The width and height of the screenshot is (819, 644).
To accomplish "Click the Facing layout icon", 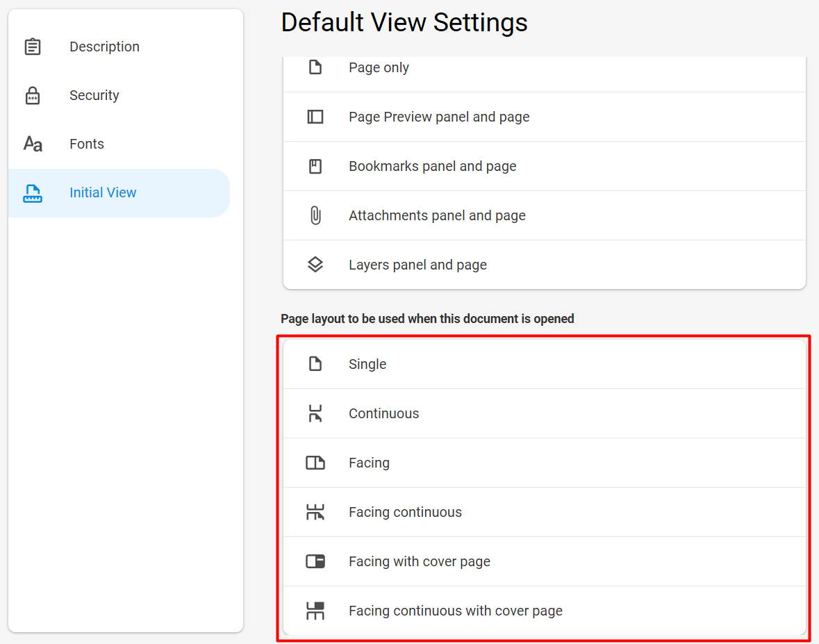I will click(315, 463).
